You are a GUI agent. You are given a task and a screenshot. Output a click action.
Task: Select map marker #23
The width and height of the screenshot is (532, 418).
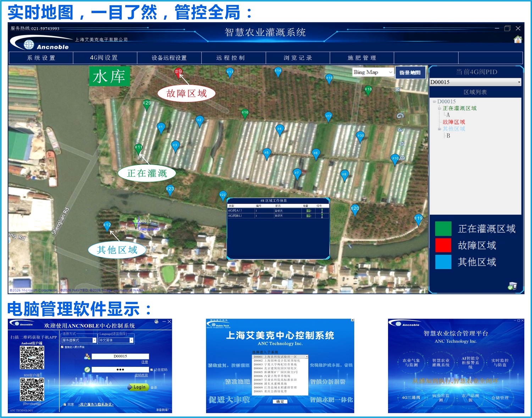(x=170, y=191)
